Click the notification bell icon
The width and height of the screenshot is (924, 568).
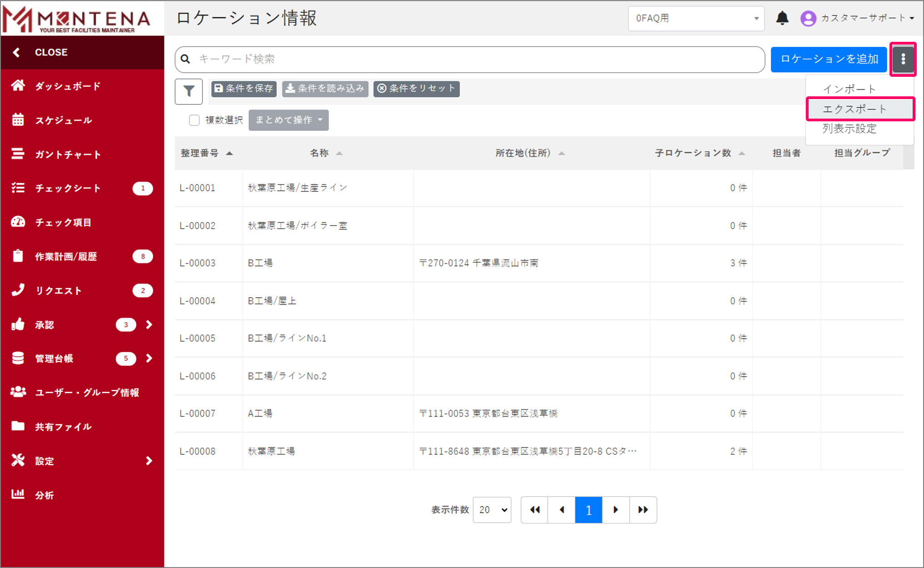click(x=782, y=18)
